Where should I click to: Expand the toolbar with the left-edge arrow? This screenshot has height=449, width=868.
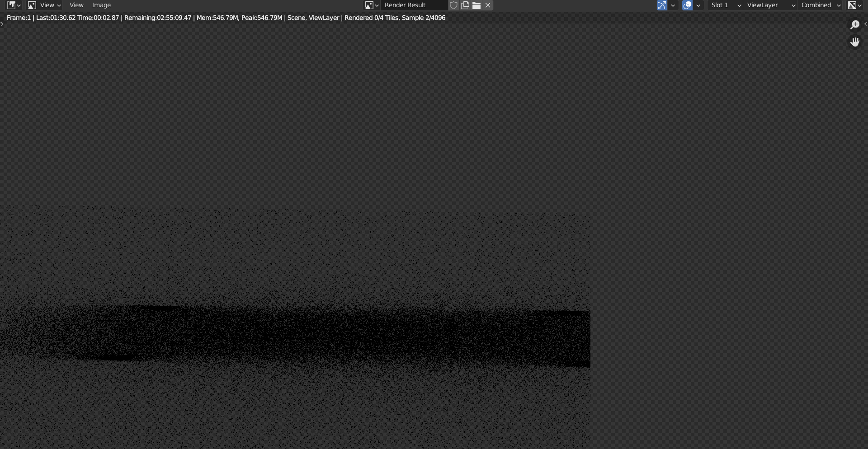(2, 24)
